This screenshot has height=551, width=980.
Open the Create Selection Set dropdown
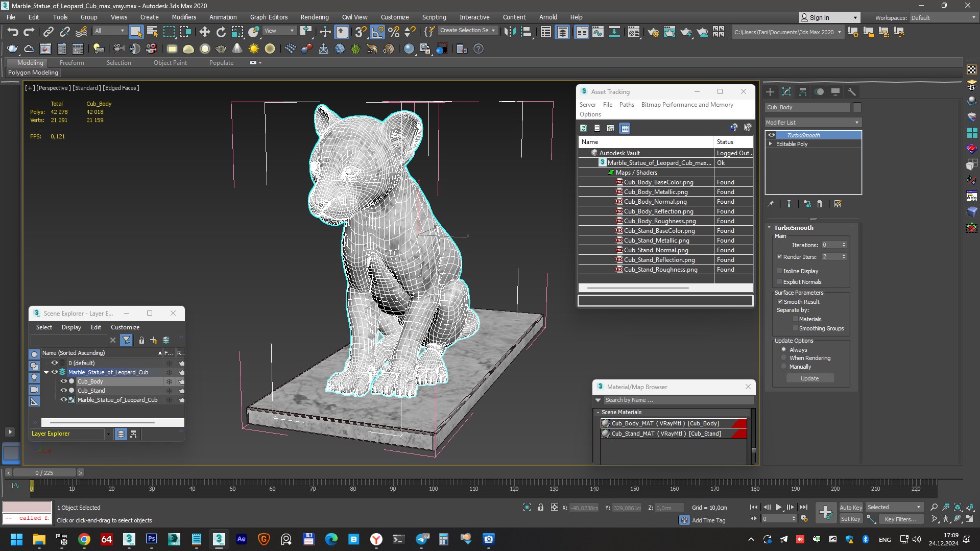468,31
